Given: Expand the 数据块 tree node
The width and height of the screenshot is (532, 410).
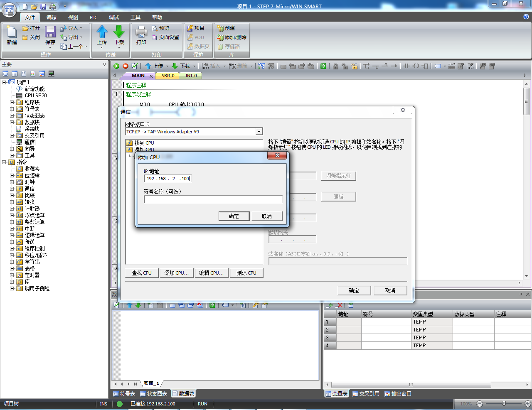Looking at the screenshot, I should [x=12, y=122].
